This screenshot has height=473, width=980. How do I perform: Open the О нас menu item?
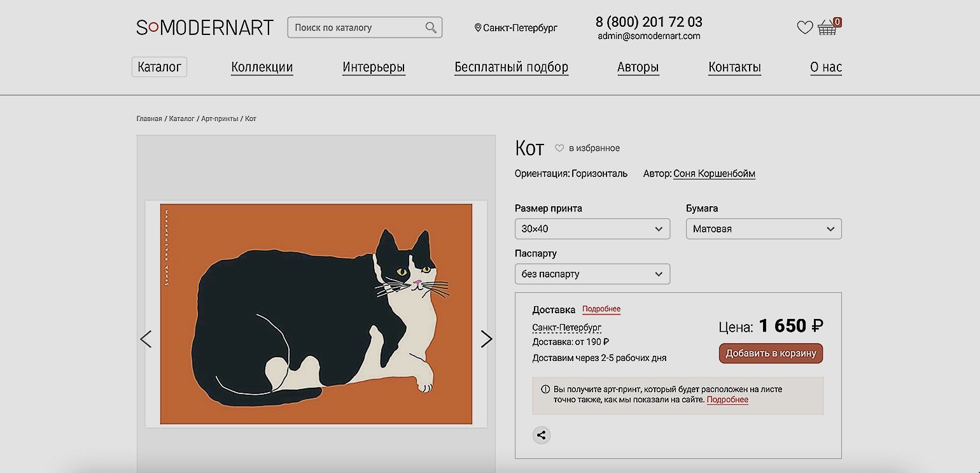826,67
